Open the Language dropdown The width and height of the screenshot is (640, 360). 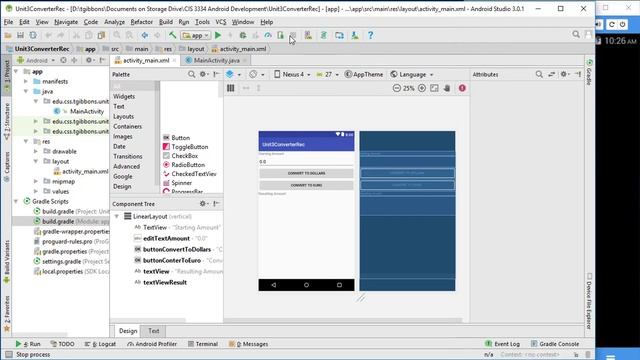coord(412,74)
